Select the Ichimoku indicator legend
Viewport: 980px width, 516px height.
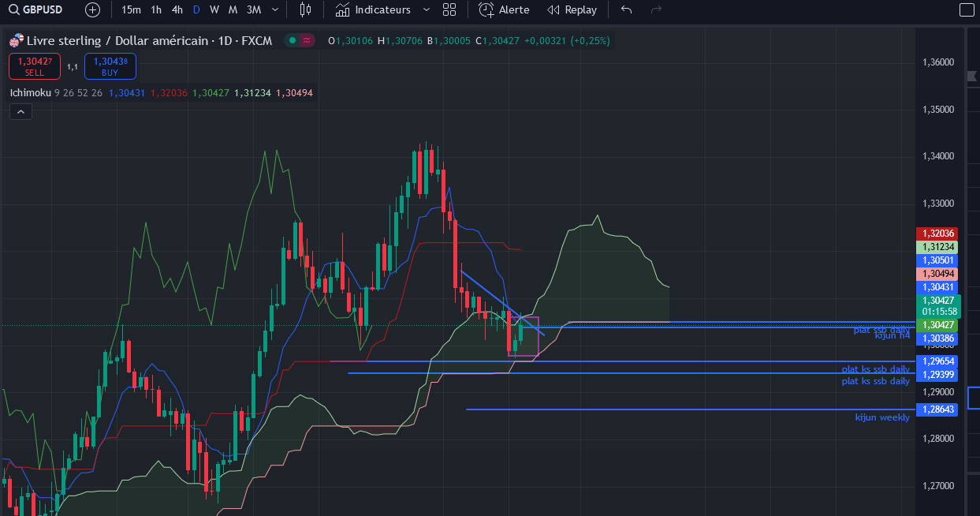click(31, 93)
